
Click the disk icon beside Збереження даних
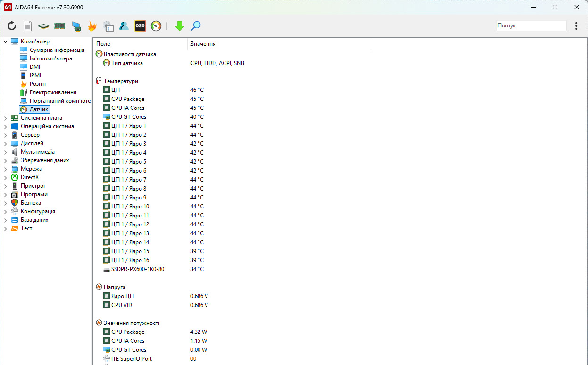[14, 160]
